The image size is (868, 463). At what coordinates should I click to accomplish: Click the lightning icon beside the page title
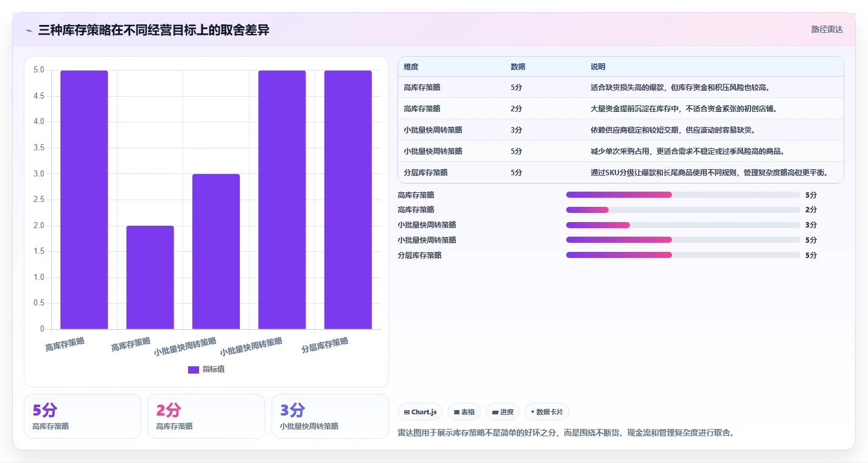29,30
